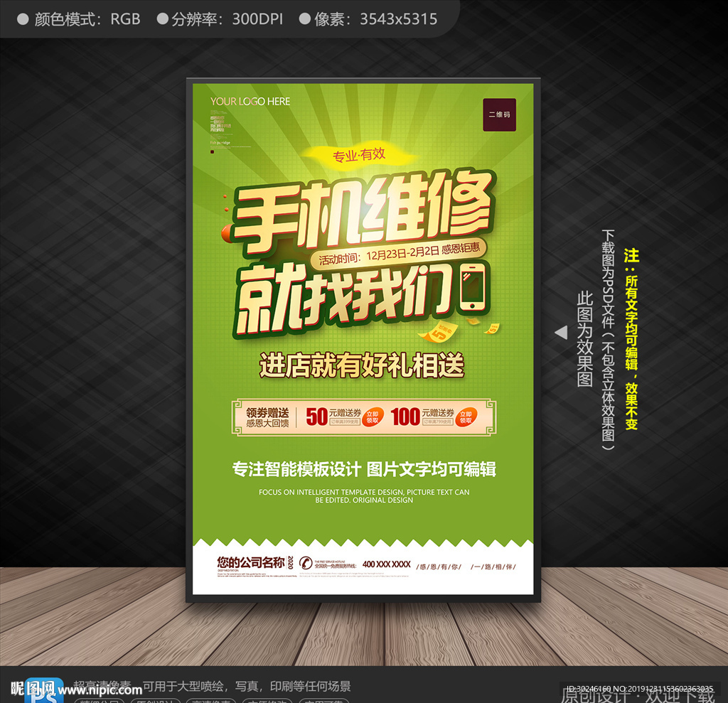Click the 400 XXX XXXX hotline number

click(386, 564)
